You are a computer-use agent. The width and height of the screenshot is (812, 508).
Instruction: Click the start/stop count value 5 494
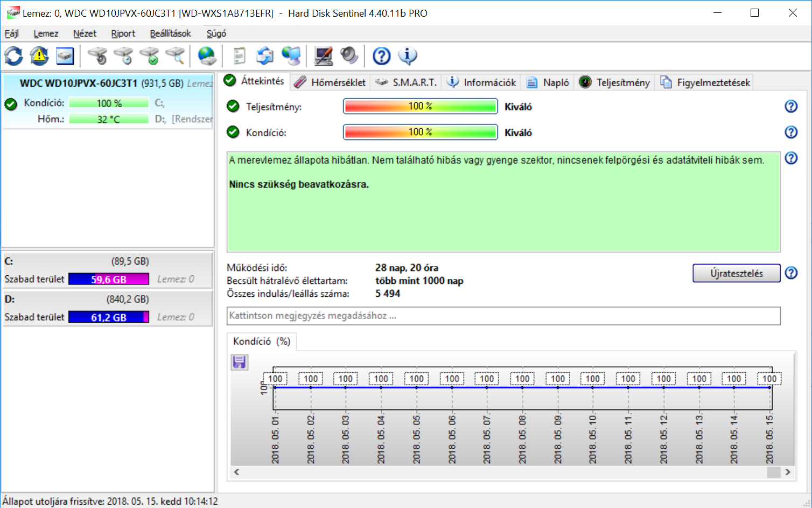click(388, 294)
